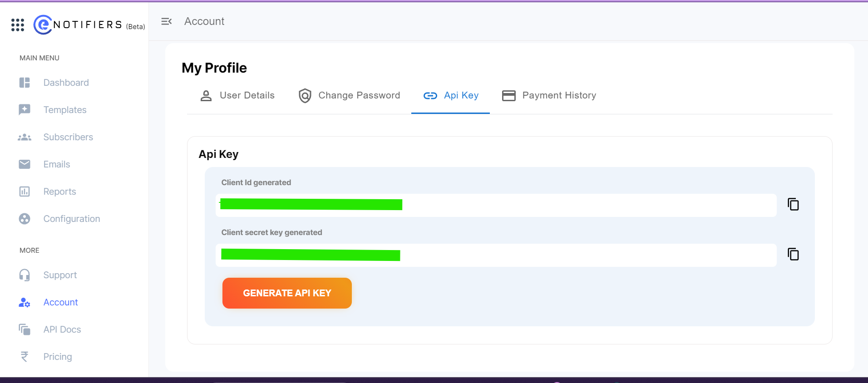Click the Support headset icon
The height and width of the screenshot is (383, 868).
point(25,275)
